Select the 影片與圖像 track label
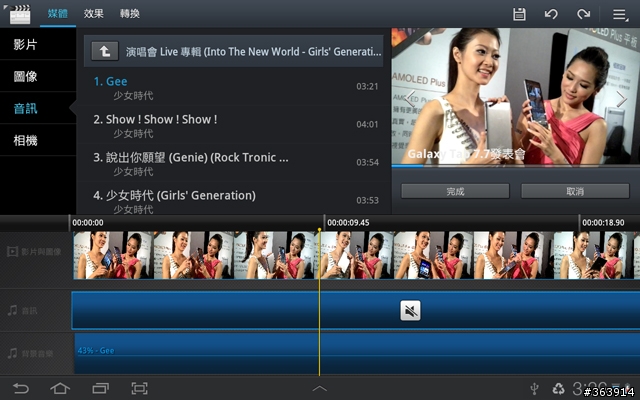The width and height of the screenshot is (640, 400). tap(34, 252)
